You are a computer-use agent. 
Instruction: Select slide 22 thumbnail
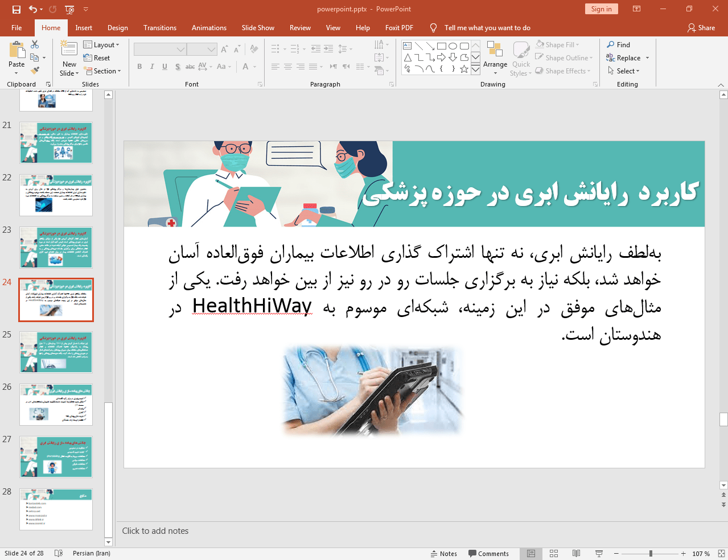tap(56, 195)
